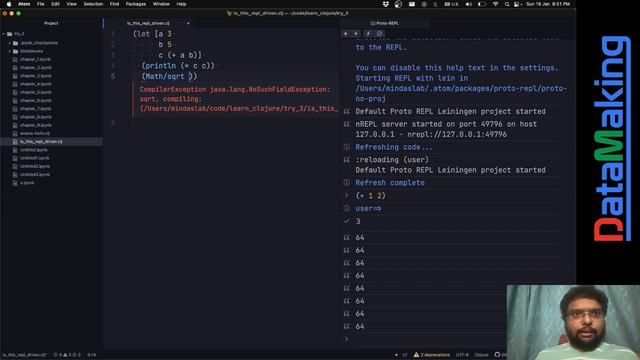The height and width of the screenshot is (360, 640).
Task: Click the volume menu bar icon
Action: coord(469,4)
